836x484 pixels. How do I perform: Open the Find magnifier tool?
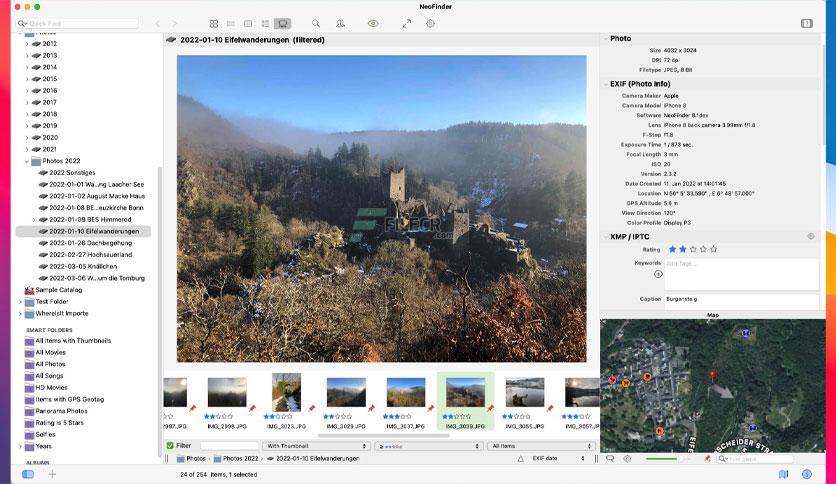(x=316, y=23)
